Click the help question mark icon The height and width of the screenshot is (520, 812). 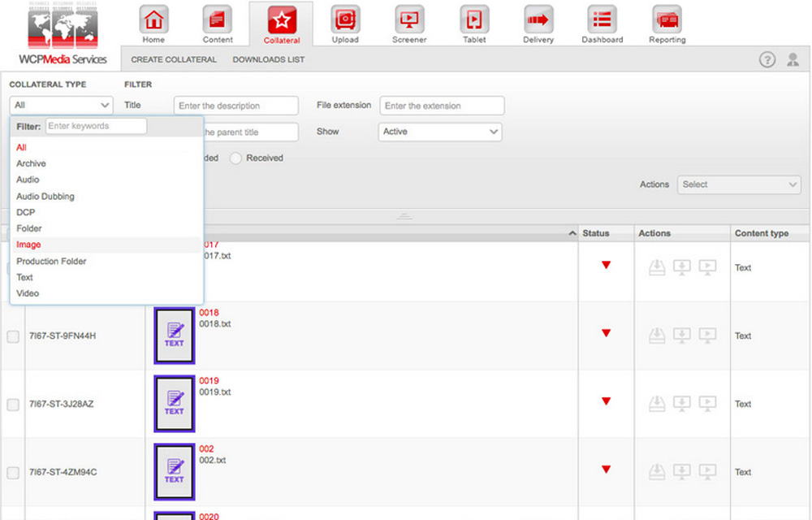click(767, 60)
